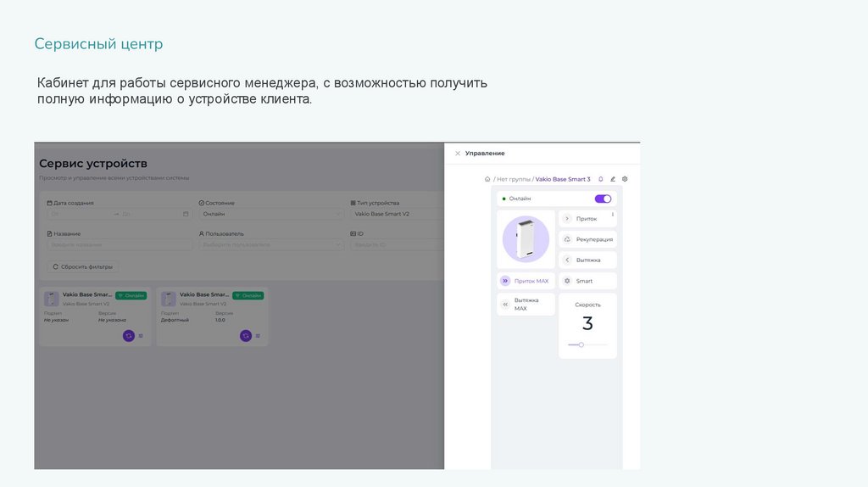Open the list icon on the Не указан card
The image size is (868, 487).
[x=141, y=336]
